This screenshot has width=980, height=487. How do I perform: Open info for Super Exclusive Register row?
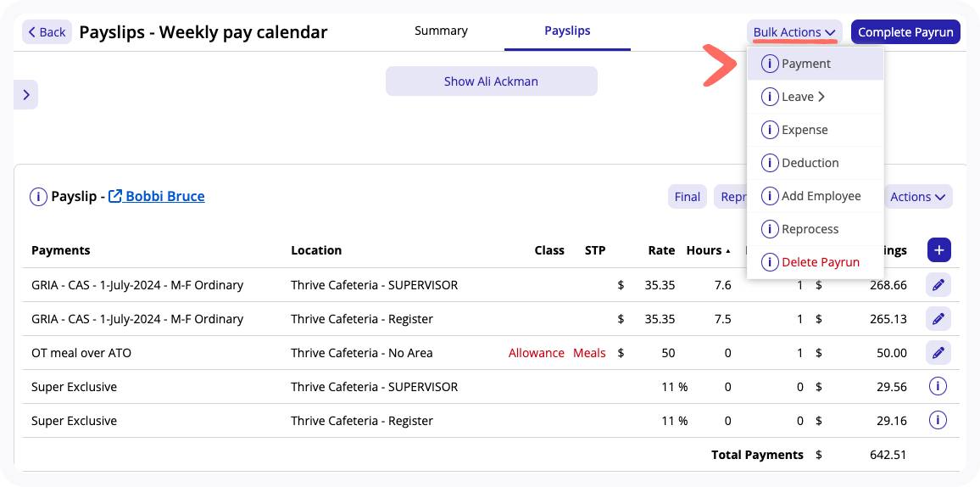coord(938,420)
